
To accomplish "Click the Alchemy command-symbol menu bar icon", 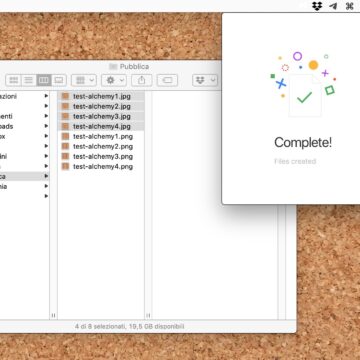I will pos(349,6).
